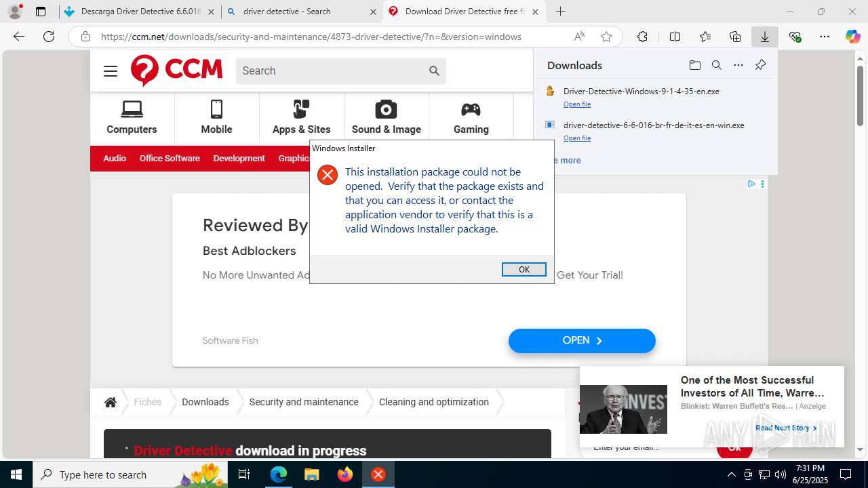This screenshot has width=868, height=488.
Task: Open the CCM hamburger menu
Action: click(111, 70)
